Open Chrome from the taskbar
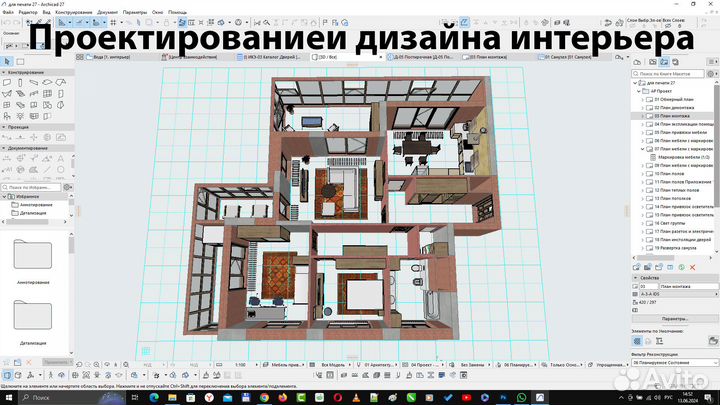The image size is (720, 405). point(264,398)
